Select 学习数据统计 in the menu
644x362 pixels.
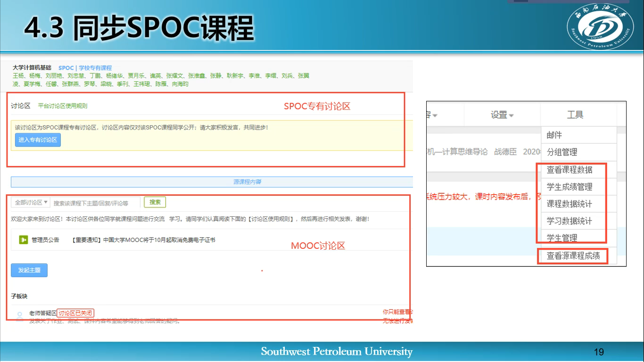pyautogui.click(x=570, y=221)
